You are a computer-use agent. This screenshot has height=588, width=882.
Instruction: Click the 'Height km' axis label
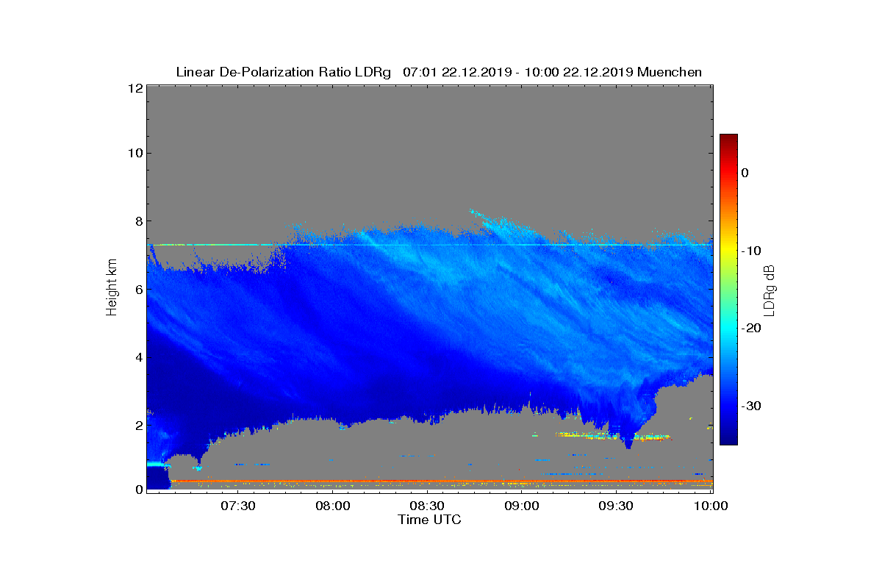pos(112,287)
